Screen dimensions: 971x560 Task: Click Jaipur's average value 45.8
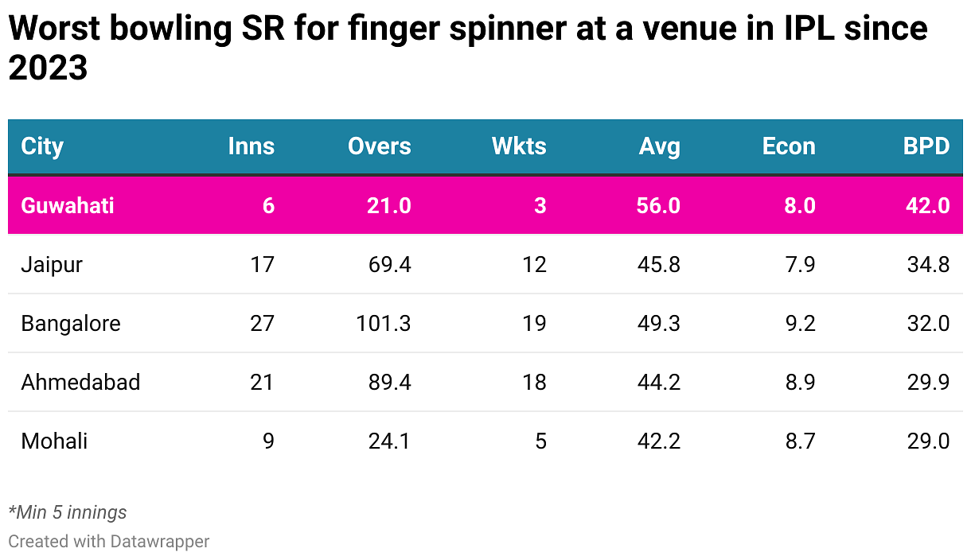pyautogui.click(x=659, y=264)
